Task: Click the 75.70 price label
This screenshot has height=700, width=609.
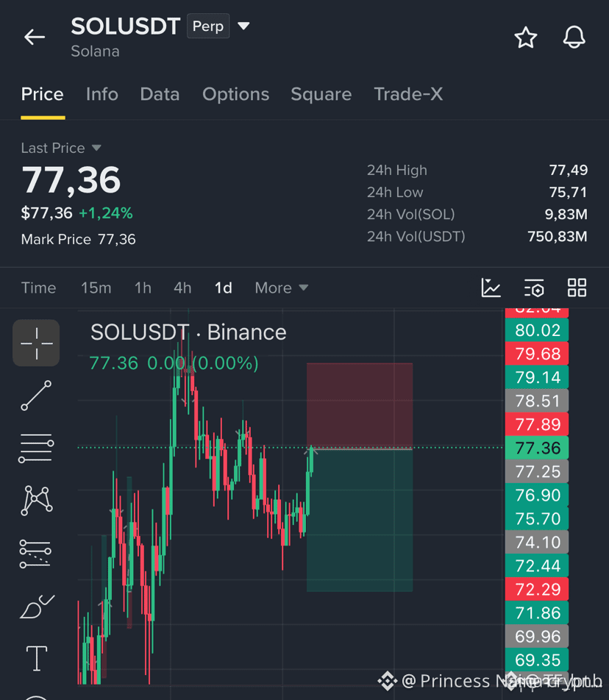Action: point(537,519)
